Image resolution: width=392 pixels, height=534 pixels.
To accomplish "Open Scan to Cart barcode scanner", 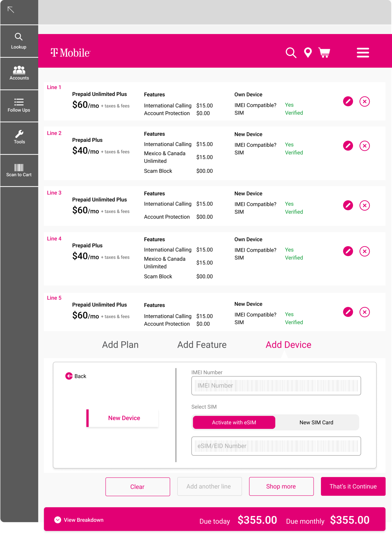I will click(x=19, y=170).
